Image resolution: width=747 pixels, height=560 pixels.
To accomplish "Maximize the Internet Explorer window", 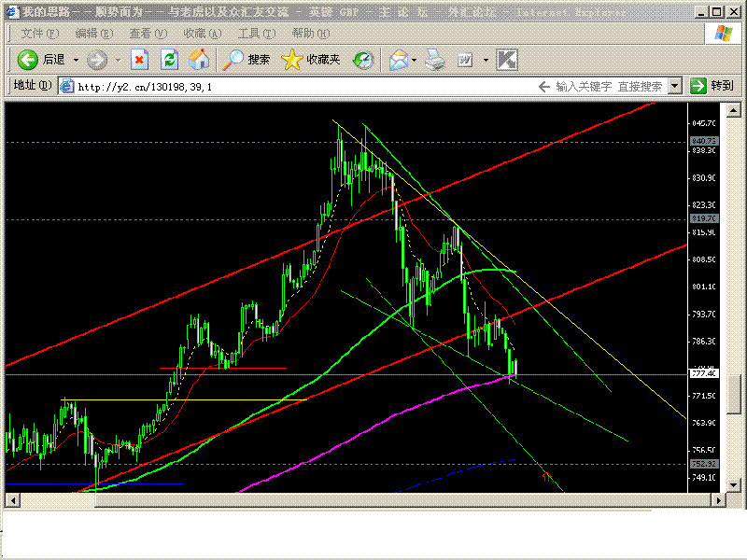I will click(x=716, y=12).
